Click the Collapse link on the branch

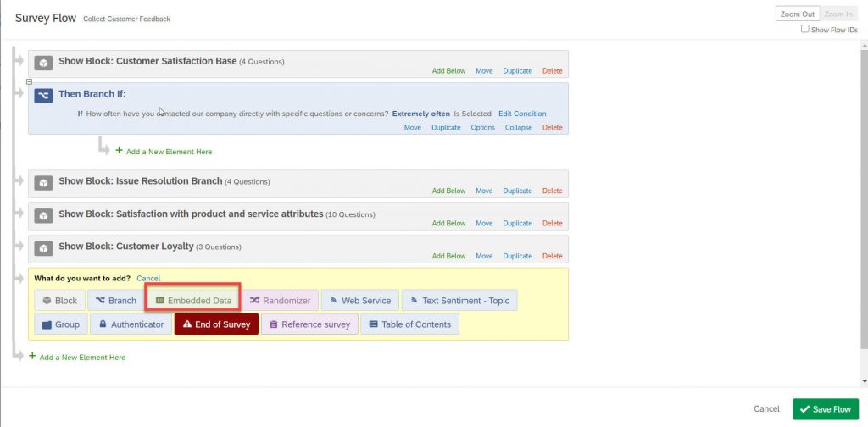click(x=519, y=127)
